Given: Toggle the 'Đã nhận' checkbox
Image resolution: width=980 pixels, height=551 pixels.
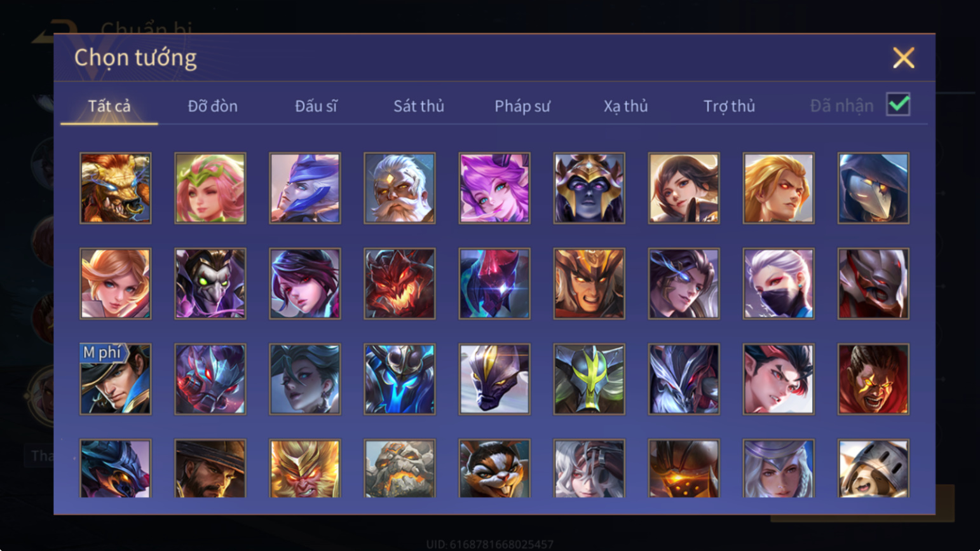Looking at the screenshot, I should pyautogui.click(x=898, y=104).
